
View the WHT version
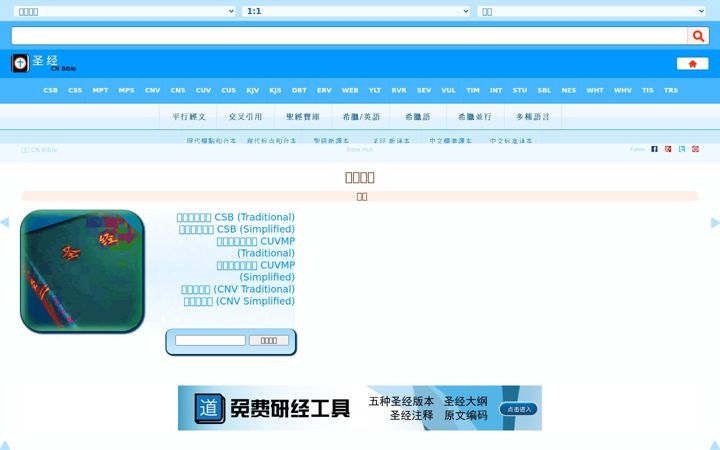coord(595,90)
